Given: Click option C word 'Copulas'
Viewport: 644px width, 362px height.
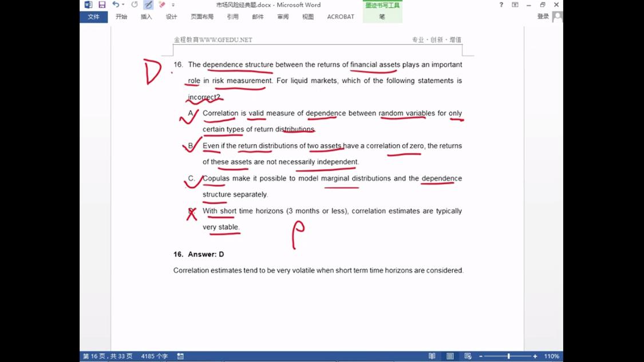Looking at the screenshot, I should click(x=216, y=178).
